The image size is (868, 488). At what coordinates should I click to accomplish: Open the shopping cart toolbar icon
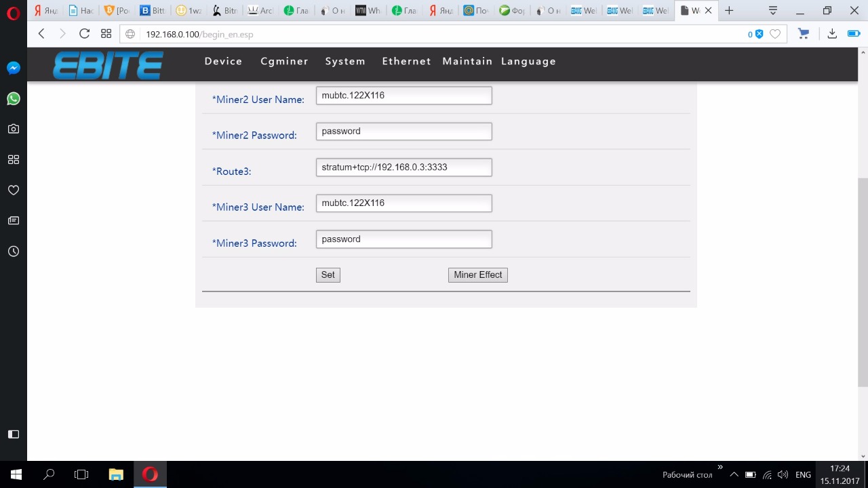(x=804, y=34)
